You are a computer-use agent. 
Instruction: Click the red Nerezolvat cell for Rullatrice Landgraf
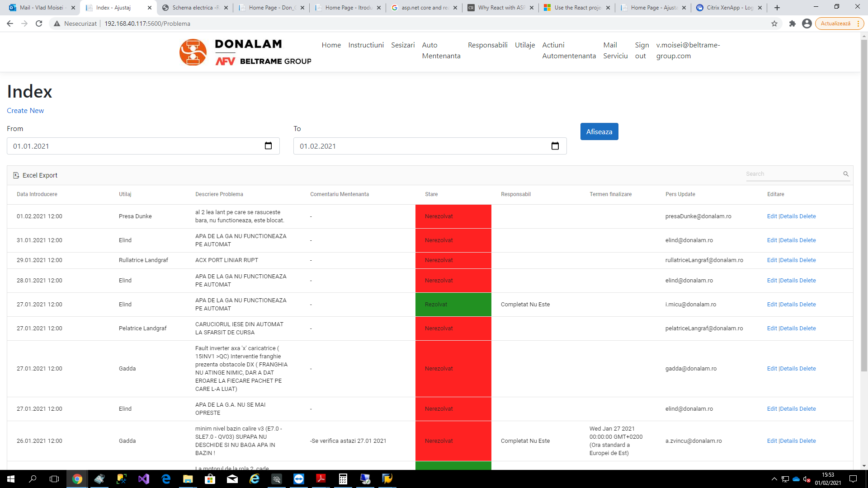tap(453, 260)
